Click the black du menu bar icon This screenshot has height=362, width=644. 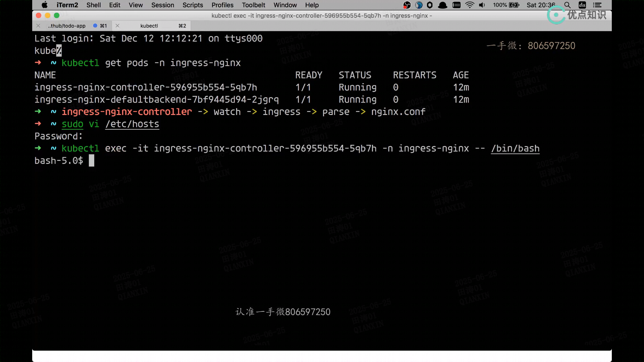(x=582, y=5)
